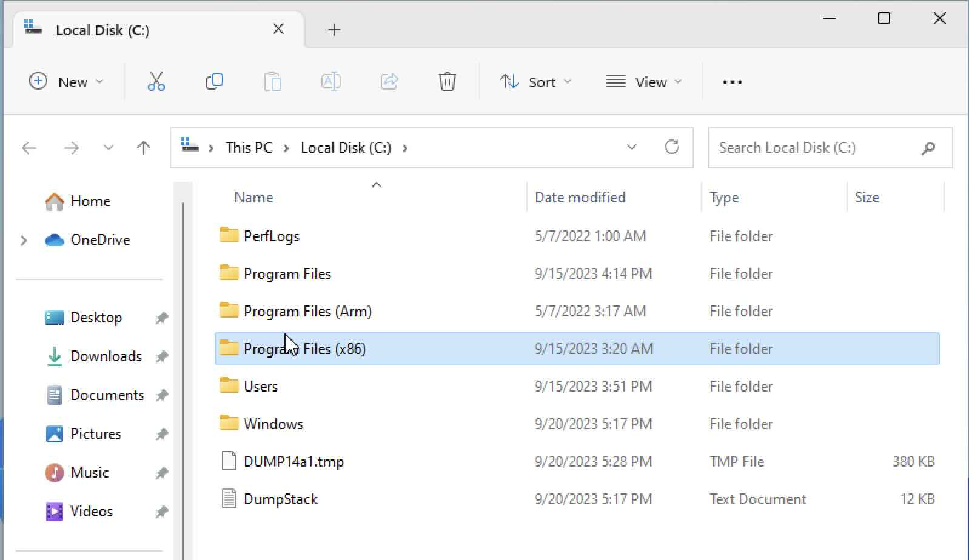Click Local Disk (C:) in the breadcrumb
Viewport: 969px width, 560px height.
pyautogui.click(x=346, y=148)
